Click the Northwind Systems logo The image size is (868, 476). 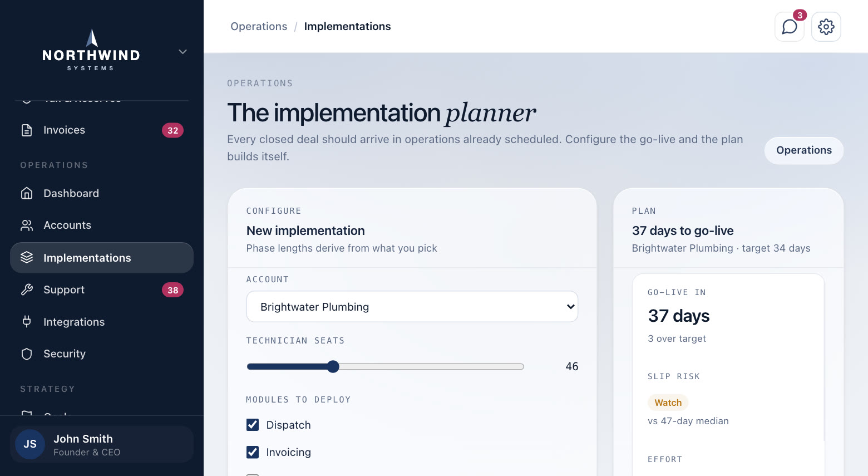(91, 50)
